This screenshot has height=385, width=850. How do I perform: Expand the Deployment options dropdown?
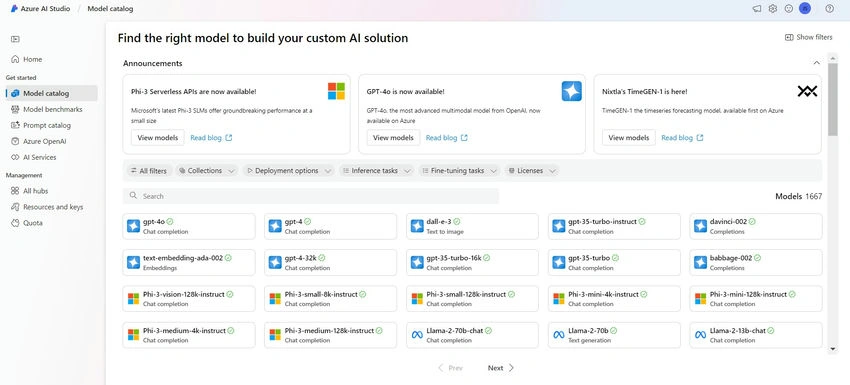pyautogui.click(x=288, y=170)
